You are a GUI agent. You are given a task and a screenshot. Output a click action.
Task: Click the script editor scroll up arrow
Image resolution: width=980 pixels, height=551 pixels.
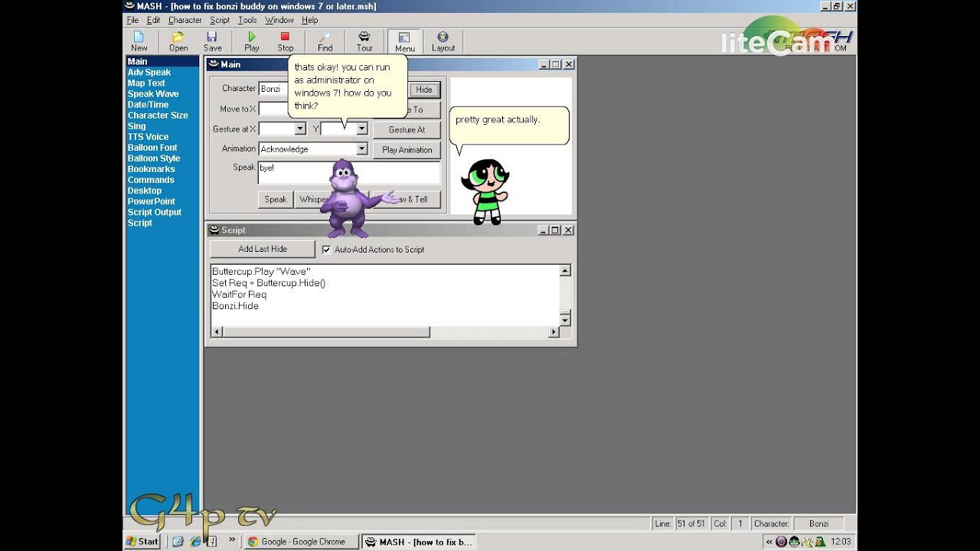[x=565, y=270]
